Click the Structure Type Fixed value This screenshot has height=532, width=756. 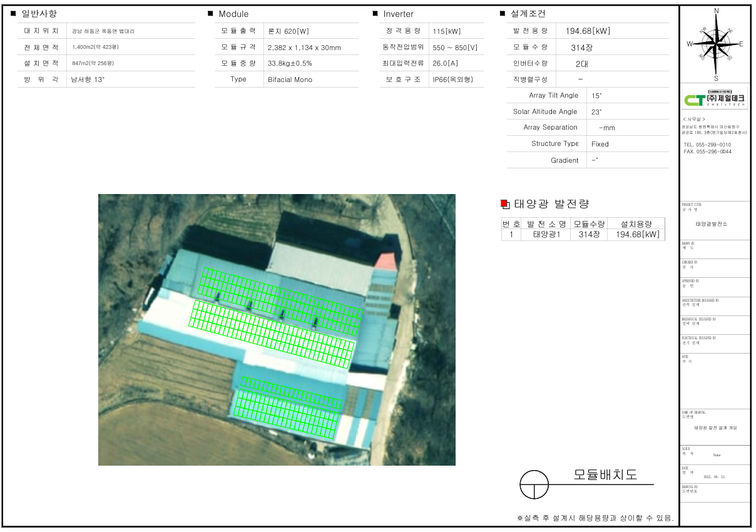point(600,144)
